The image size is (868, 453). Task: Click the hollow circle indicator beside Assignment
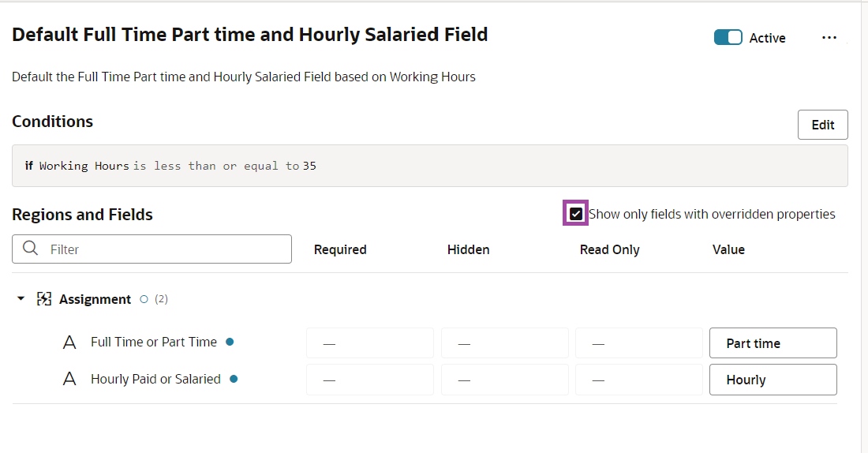(144, 299)
